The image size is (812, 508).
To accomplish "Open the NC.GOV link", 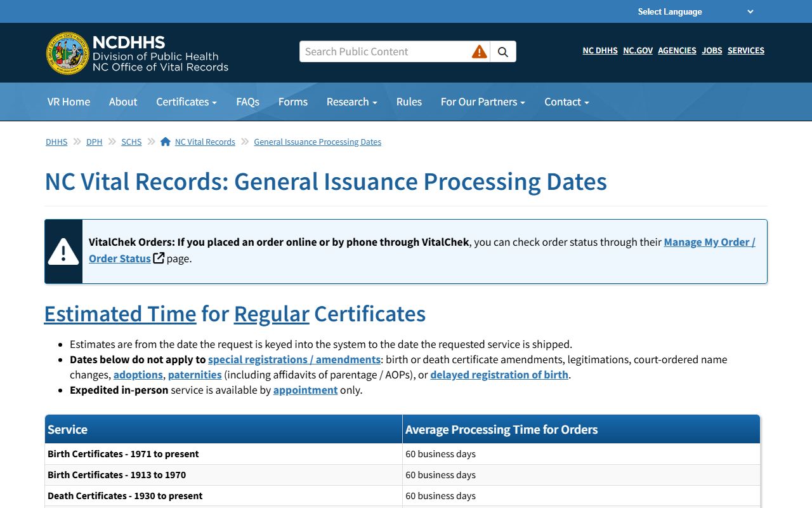I will pos(638,50).
